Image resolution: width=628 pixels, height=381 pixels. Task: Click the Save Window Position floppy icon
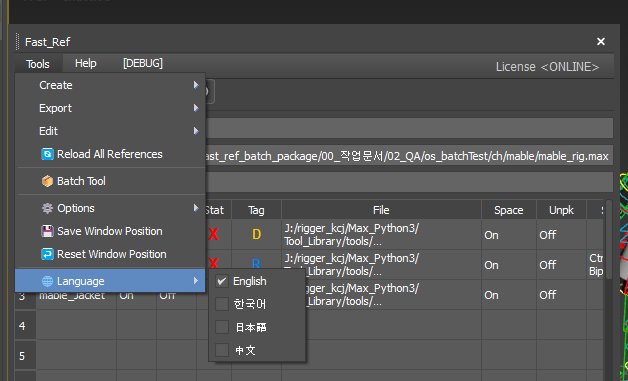tap(47, 231)
